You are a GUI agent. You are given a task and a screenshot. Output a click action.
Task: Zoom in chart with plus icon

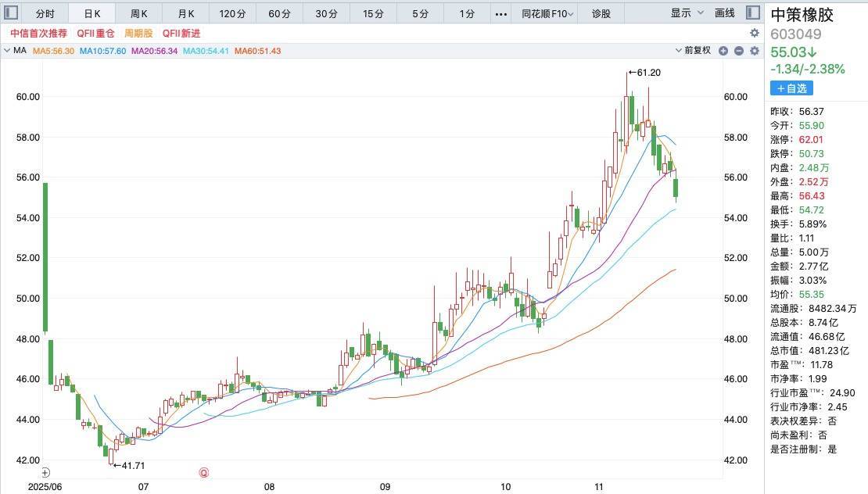click(x=723, y=51)
